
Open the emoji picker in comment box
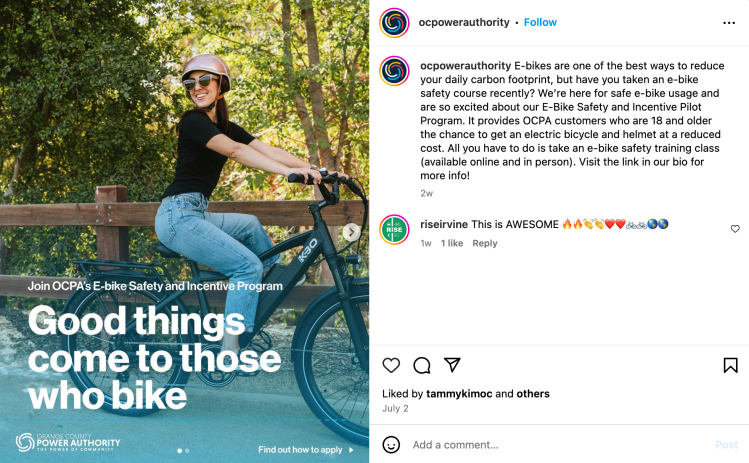[392, 444]
